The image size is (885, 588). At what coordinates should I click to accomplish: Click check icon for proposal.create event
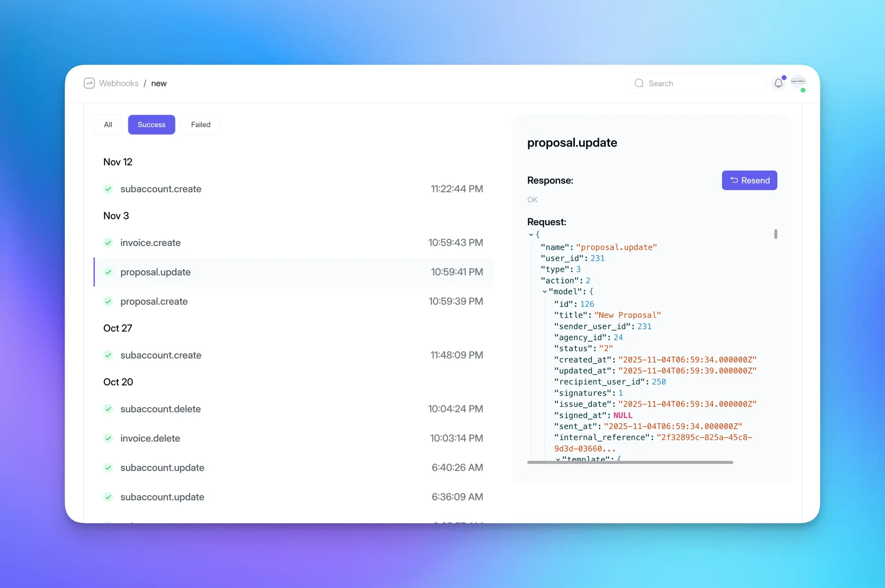pos(108,301)
